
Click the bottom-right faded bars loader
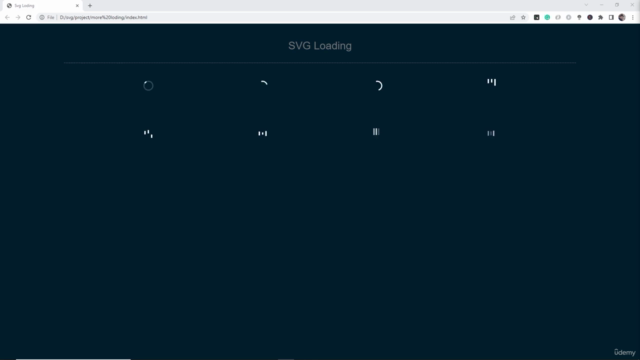pyautogui.click(x=491, y=133)
